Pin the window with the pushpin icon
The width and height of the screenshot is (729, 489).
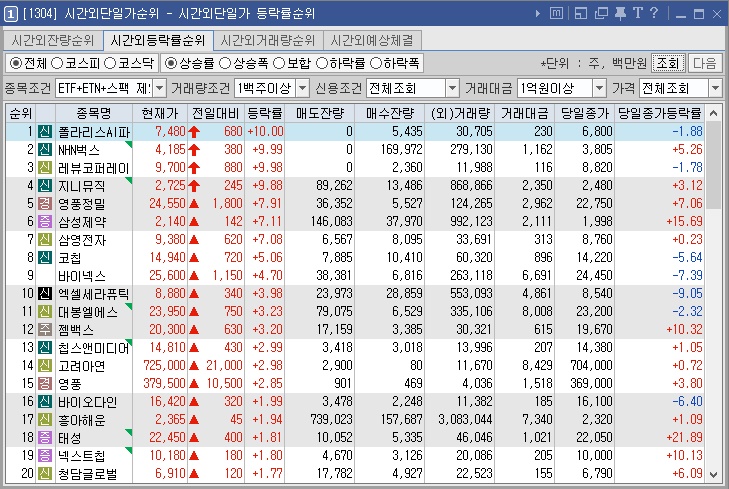(620, 13)
